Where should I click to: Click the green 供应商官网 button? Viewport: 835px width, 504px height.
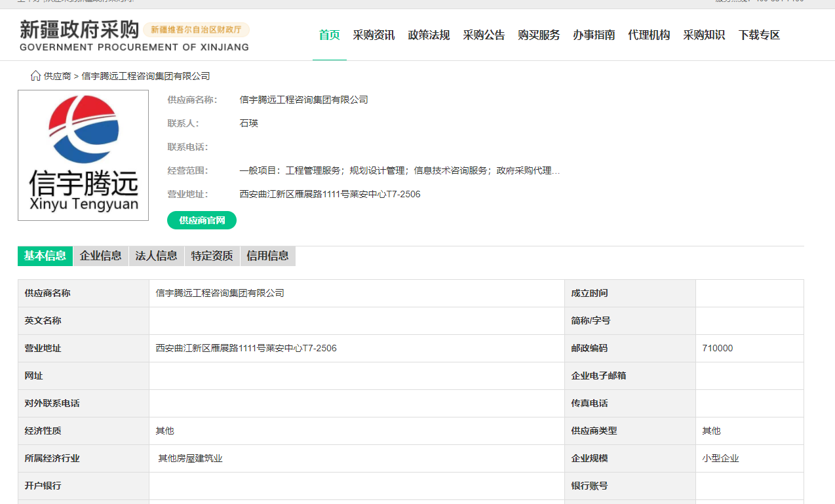coord(203,220)
